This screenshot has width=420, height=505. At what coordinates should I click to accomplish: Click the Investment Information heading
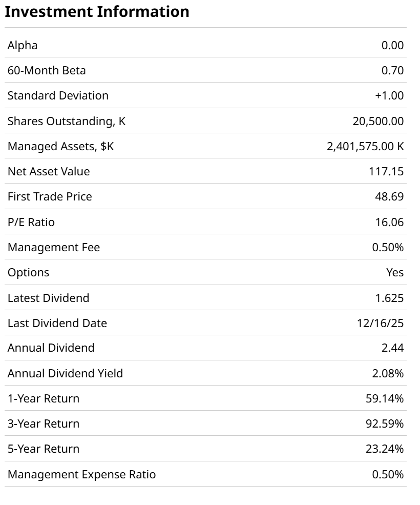coord(97,12)
